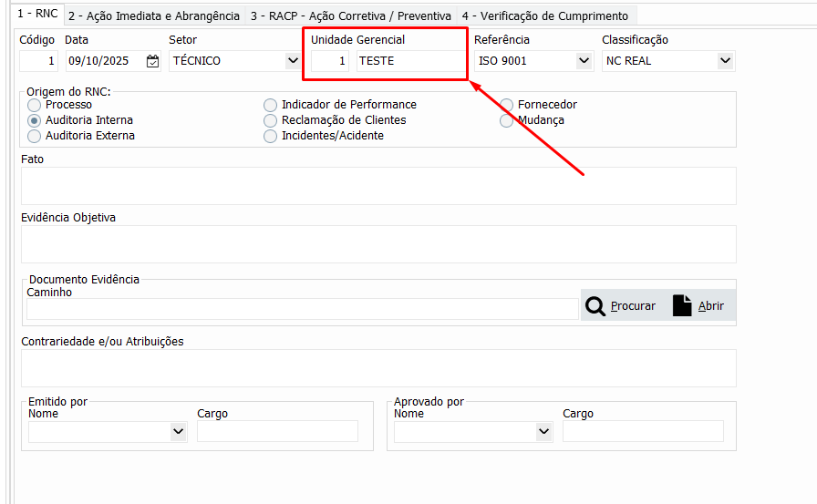Click the Unidade Gerencial code field
The height and width of the screenshot is (504, 817).
coord(330,61)
